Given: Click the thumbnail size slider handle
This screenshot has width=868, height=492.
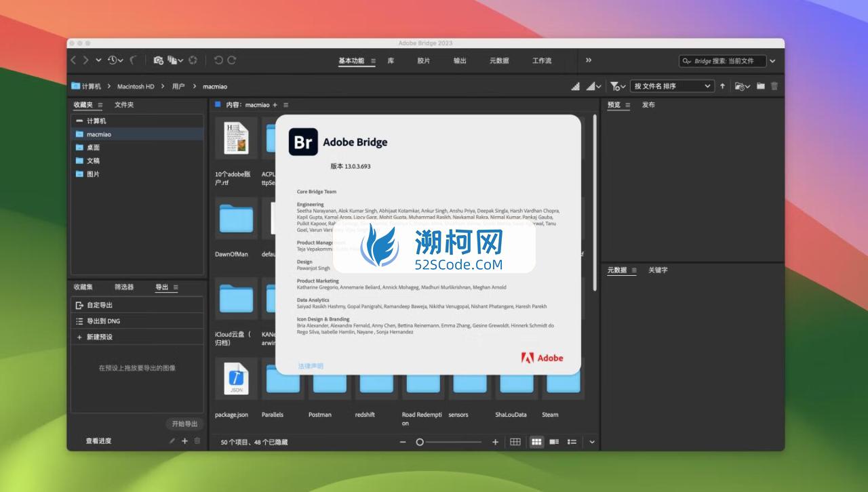Looking at the screenshot, I should coord(420,442).
